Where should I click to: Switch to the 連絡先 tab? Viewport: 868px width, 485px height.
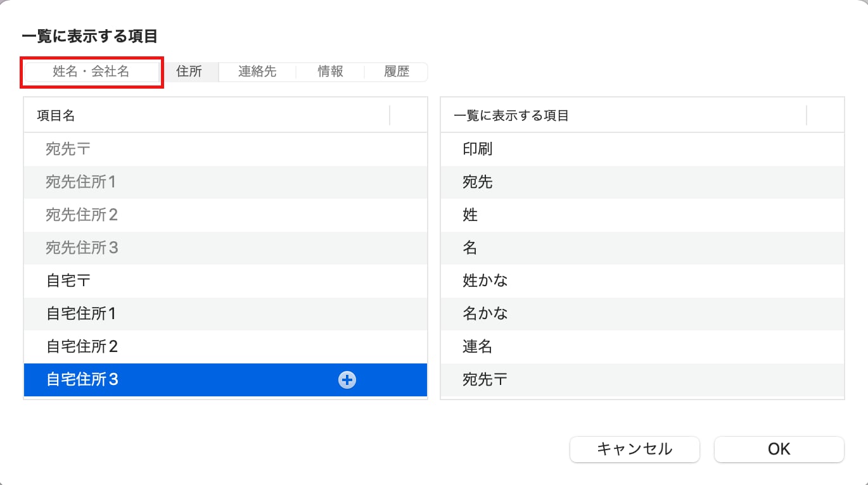coord(257,72)
